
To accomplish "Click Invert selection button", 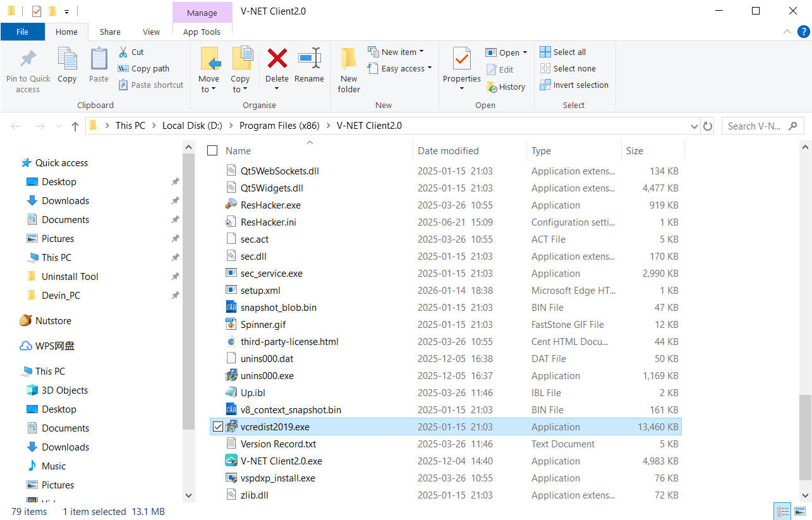I will pos(574,85).
